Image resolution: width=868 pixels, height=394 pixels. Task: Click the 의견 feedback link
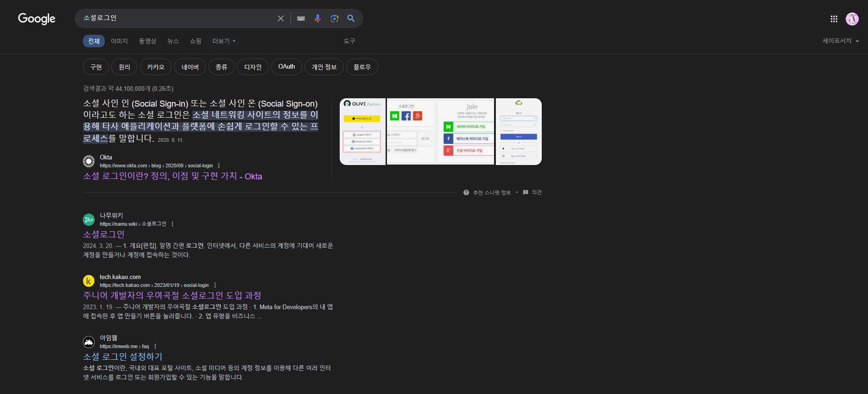point(537,192)
